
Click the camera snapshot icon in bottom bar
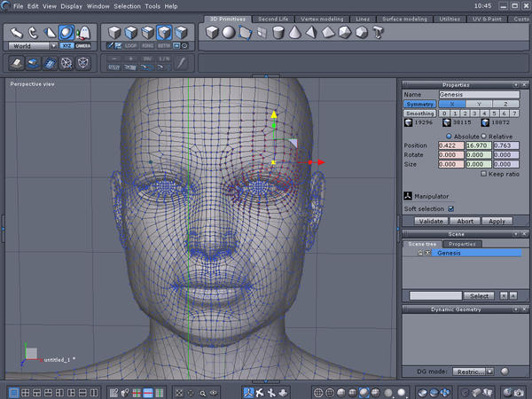[x=517, y=392]
